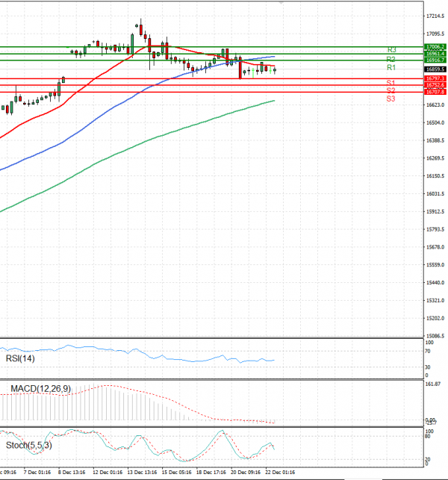Click the 22 Dec 01:16 time label
The width and height of the screenshot is (448, 480).
[280, 473]
